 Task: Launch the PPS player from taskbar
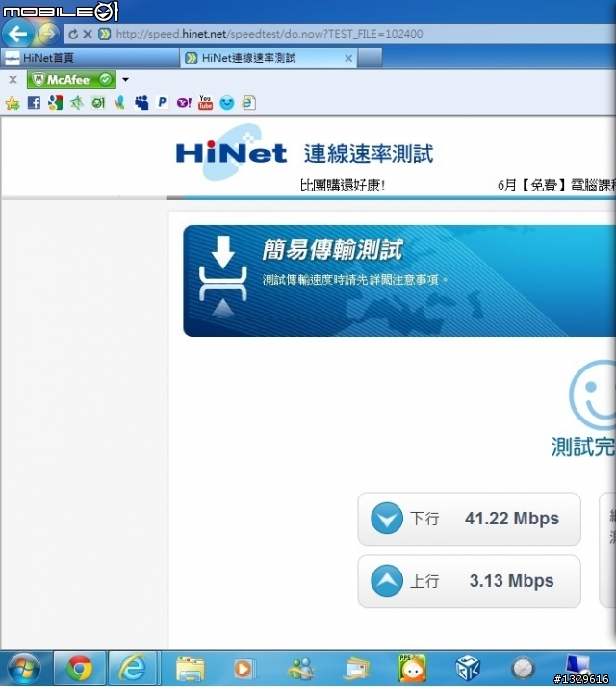pos(412,669)
